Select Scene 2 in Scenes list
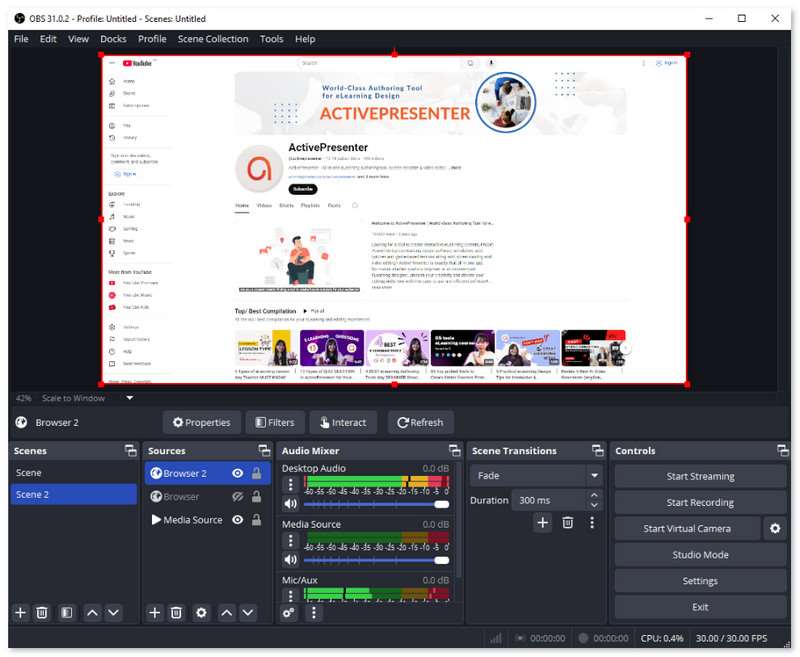 (x=73, y=494)
